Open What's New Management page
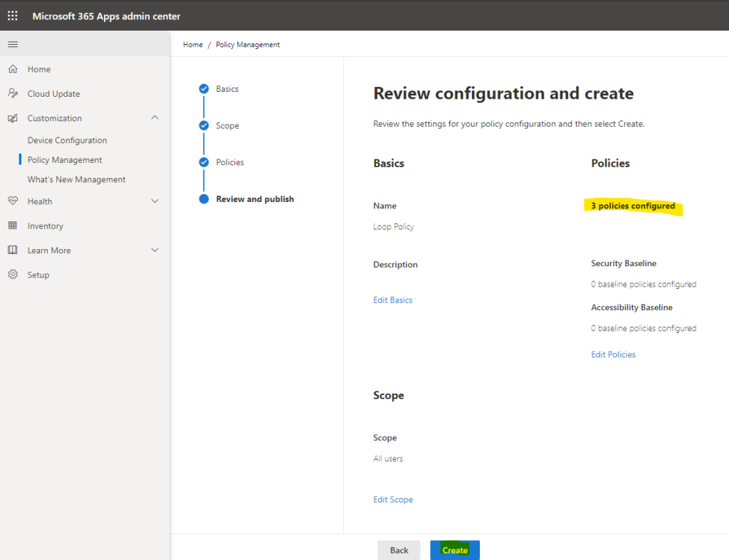 76,179
